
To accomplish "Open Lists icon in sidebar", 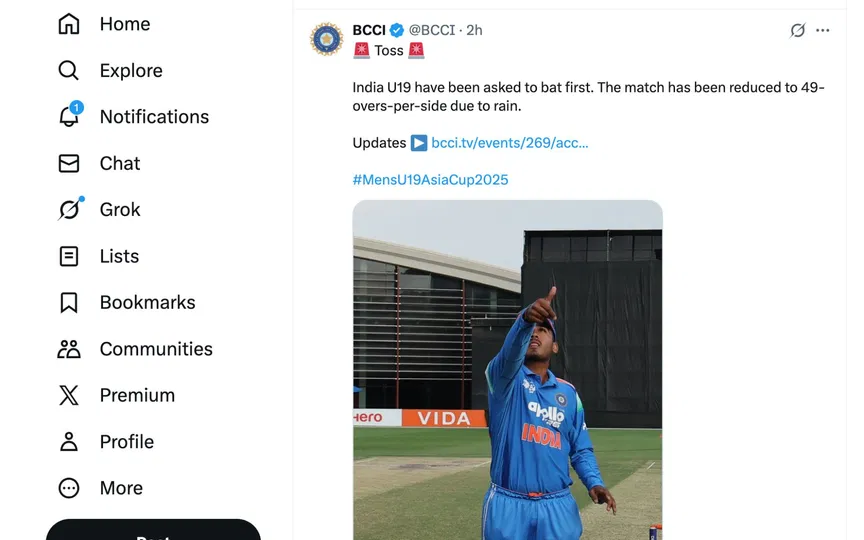I will coord(68,256).
